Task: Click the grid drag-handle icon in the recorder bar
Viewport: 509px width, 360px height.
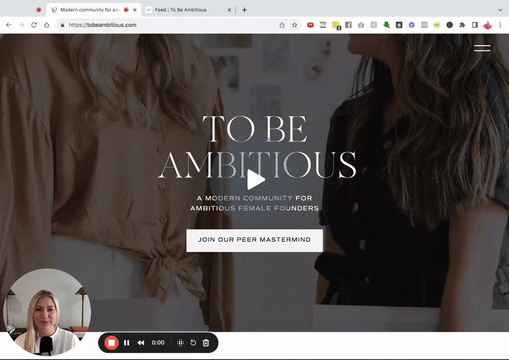Action: click(x=180, y=343)
